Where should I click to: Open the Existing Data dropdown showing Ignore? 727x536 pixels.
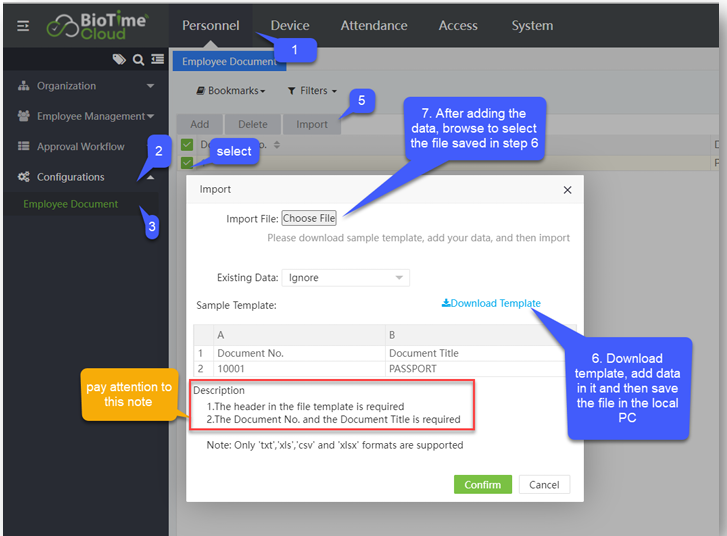[x=345, y=277]
